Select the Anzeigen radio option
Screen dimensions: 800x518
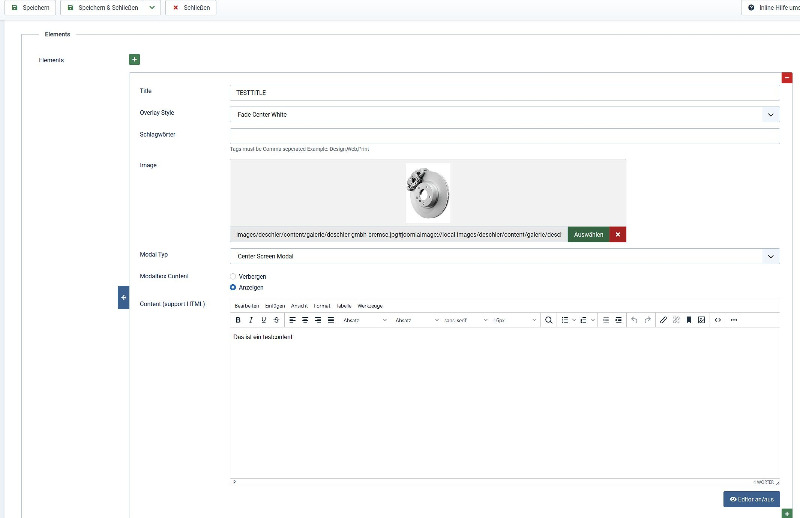[x=234, y=287]
